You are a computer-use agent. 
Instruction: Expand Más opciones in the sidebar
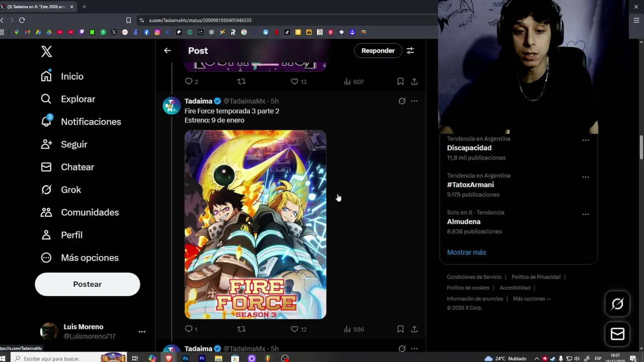(79, 257)
